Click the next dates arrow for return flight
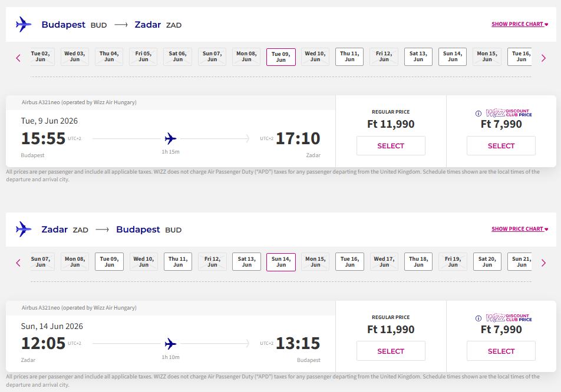Screen dimensions: 561x392 coord(543,263)
